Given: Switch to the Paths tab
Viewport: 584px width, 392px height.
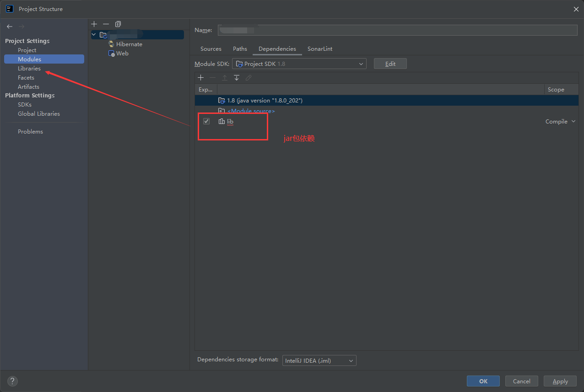Looking at the screenshot, I should 240,49.
